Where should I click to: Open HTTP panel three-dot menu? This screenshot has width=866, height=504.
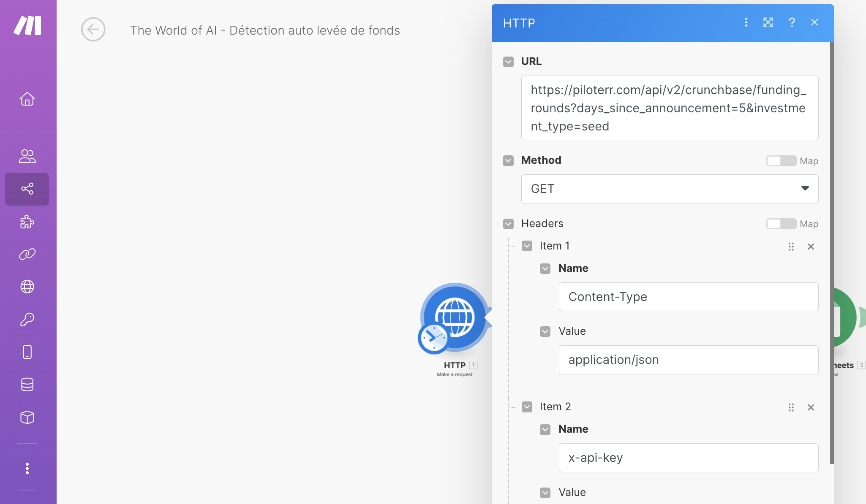point(746,22)
